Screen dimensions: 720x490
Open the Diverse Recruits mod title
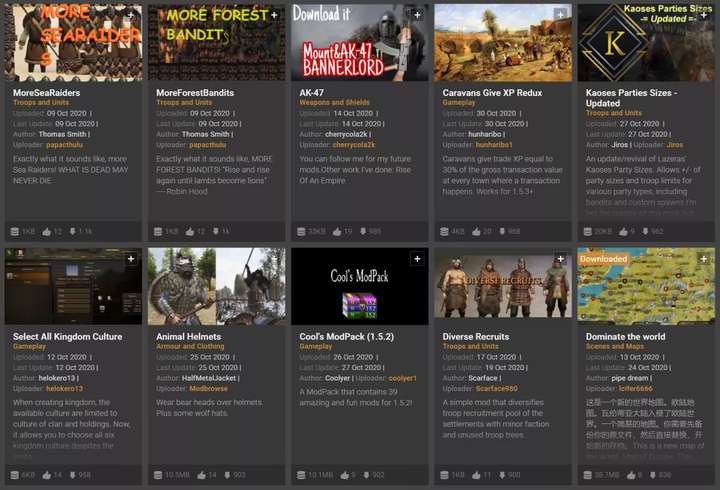[x=476, y=337]
